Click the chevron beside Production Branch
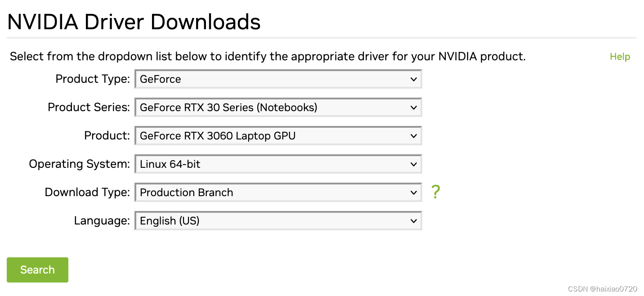The image size is (644, 296). pyautogui.click(x=414, y=192)
